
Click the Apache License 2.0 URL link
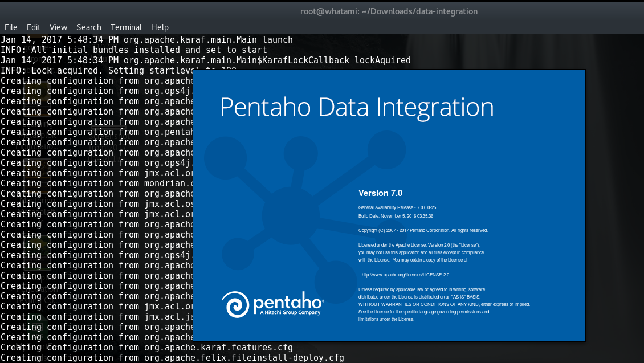(x=403, y=274)
